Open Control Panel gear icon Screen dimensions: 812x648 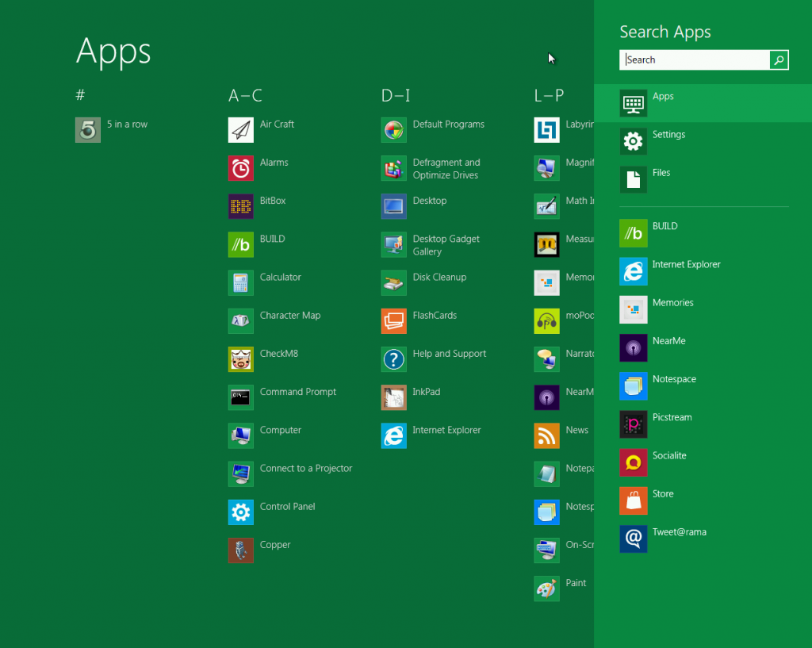point(241,512)
